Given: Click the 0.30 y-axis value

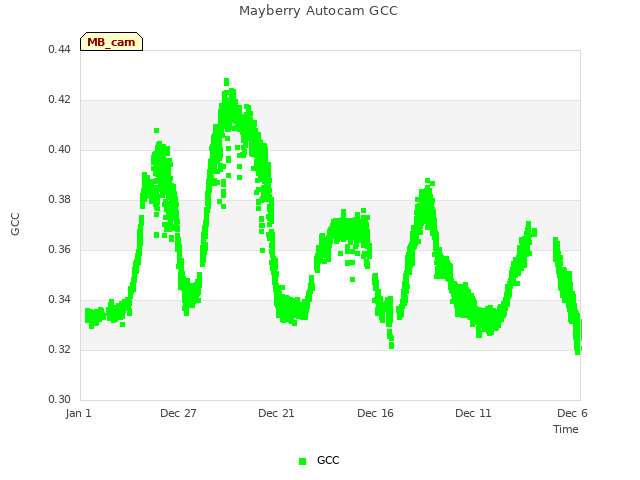Looking at the screenshot, I should coord(60,399).
